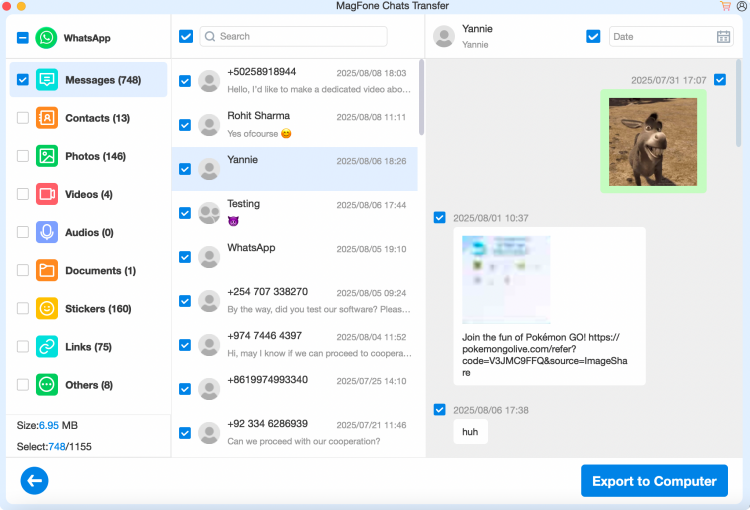The height and width of the screenshot is (510, 750).
Task: Check the Documents (1) checkbox
Action: click(x=22, y=270)
